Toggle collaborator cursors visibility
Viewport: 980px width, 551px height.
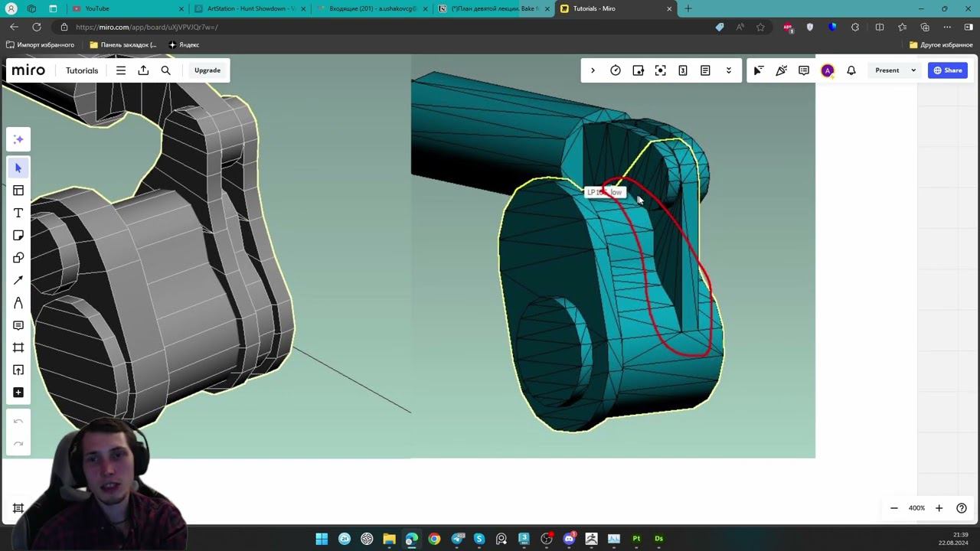(x=759, y=70)
